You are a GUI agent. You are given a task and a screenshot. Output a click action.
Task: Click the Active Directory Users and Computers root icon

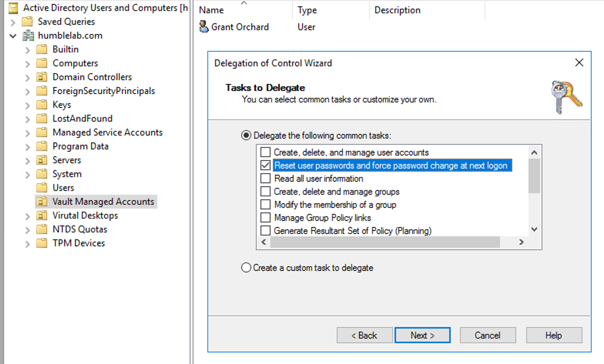(13, 8)
